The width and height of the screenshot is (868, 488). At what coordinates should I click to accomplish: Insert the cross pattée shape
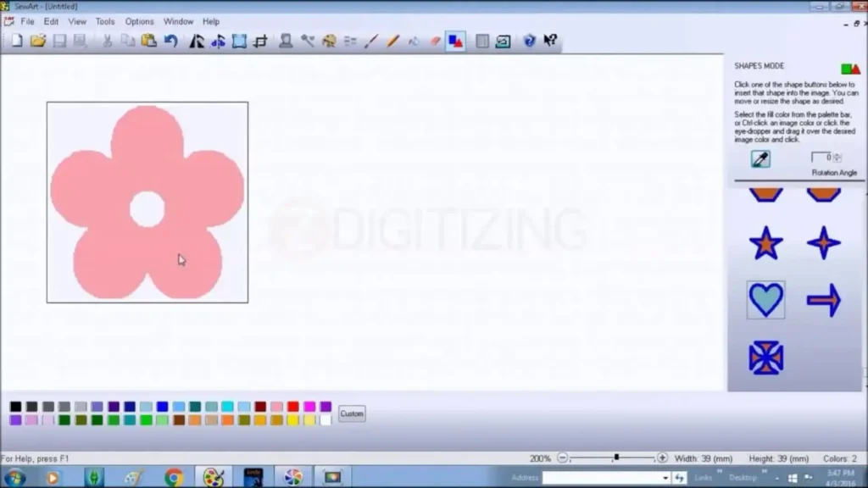pos(765,358)
